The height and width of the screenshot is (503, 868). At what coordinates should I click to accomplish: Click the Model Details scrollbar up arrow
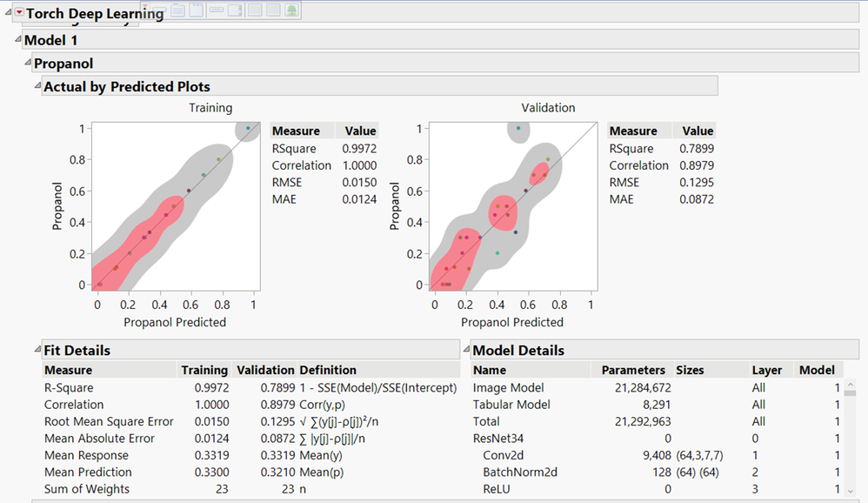click(x=849, y=384)
